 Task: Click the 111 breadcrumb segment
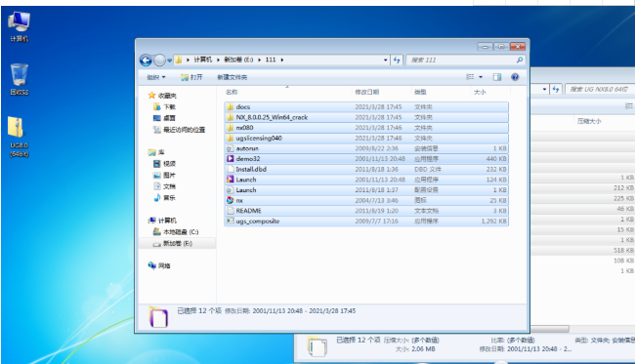271,60
